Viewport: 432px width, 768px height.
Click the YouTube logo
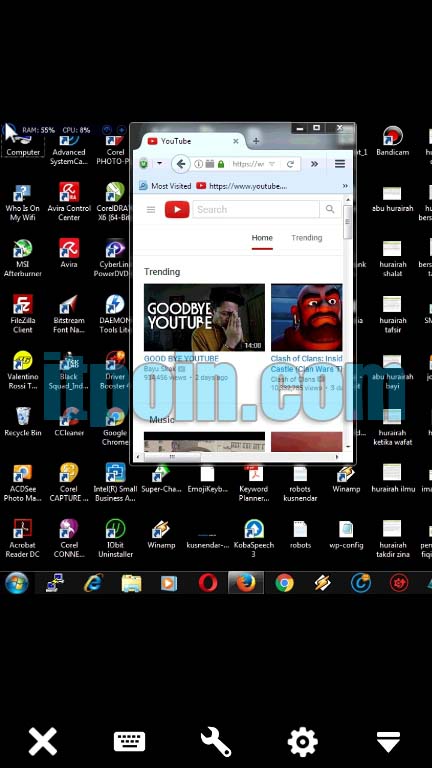[177, 210]
